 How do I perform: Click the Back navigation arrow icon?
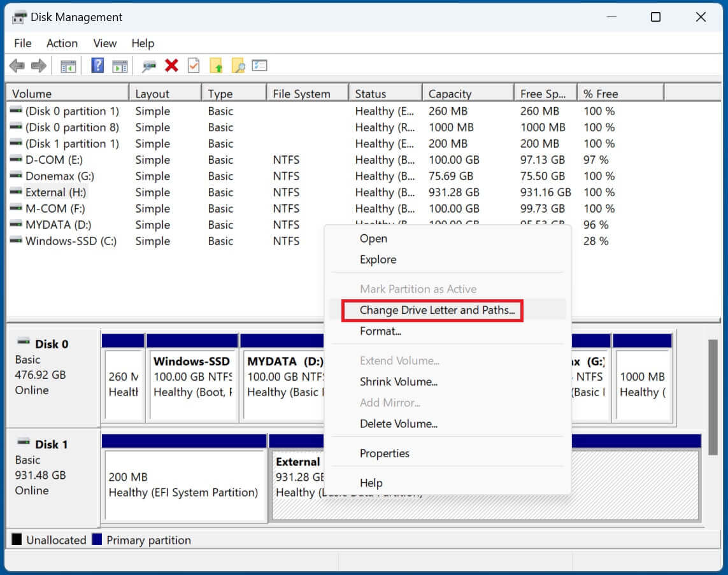17,65
